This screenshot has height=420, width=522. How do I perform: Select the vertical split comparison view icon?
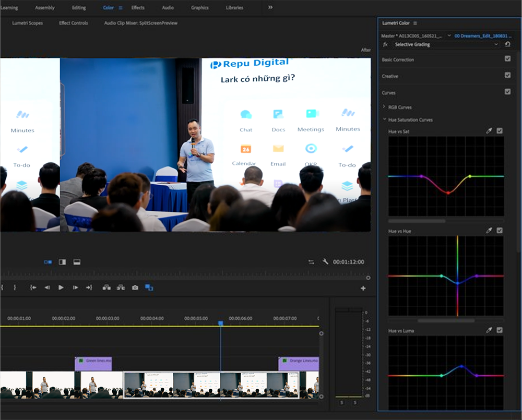tap(62, 262)
